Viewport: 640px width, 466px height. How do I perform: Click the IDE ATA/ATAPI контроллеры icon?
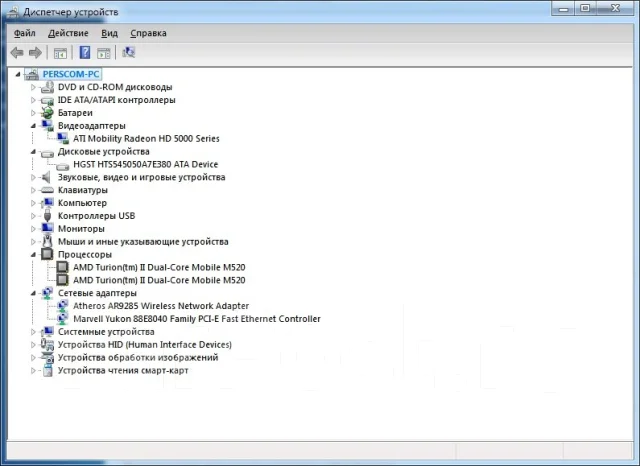tap(47, 100)
